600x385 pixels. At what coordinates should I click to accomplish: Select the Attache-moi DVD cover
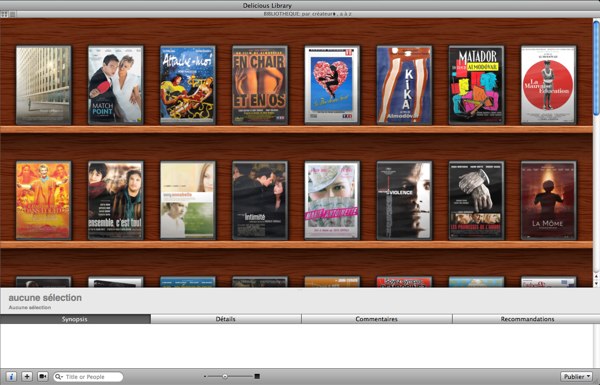(188, 85)
